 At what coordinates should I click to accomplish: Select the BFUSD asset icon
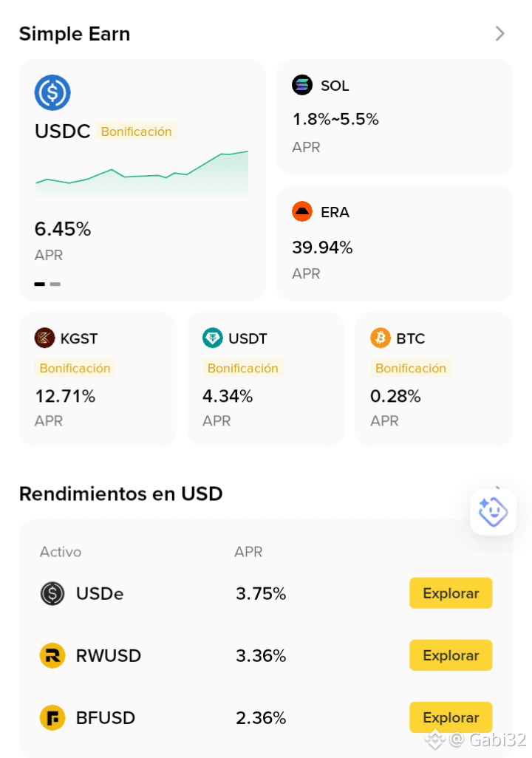pyautogui.click(x=52, y=717)
